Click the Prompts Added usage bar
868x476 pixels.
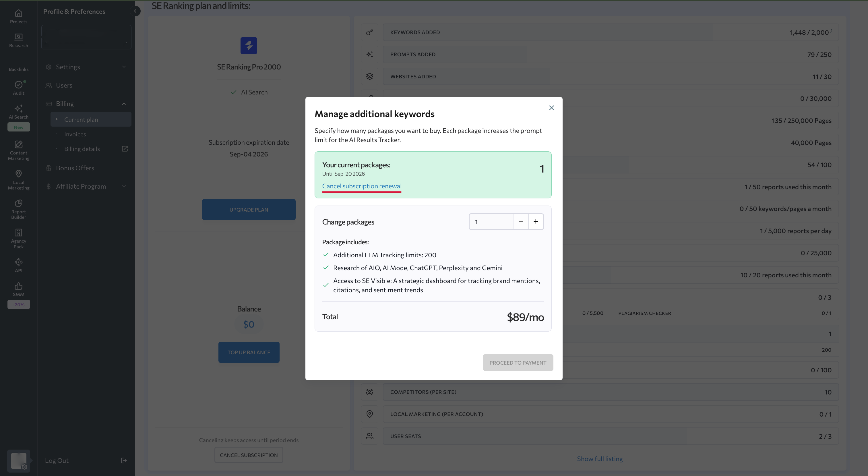[x=610, y=54]
